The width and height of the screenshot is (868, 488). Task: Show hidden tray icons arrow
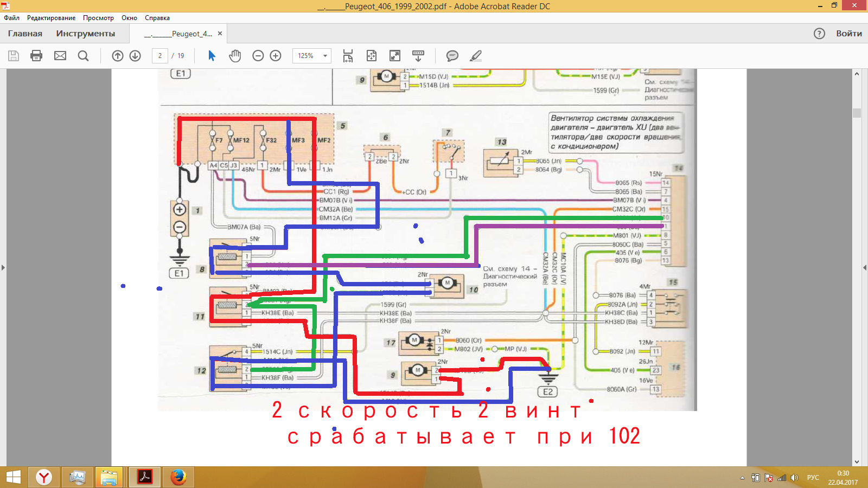[x=742, y=478]
